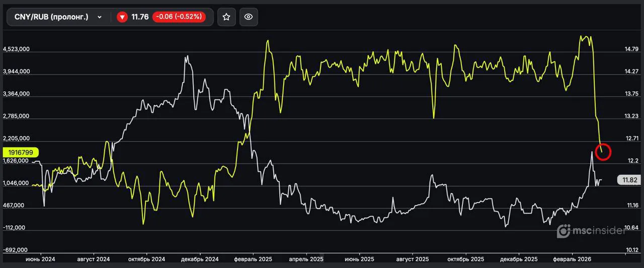The height and width of the screenshot is (268, 644).
Task: Click the red -0.06 (-0.52%) change badge
Action: pos(179,17)
